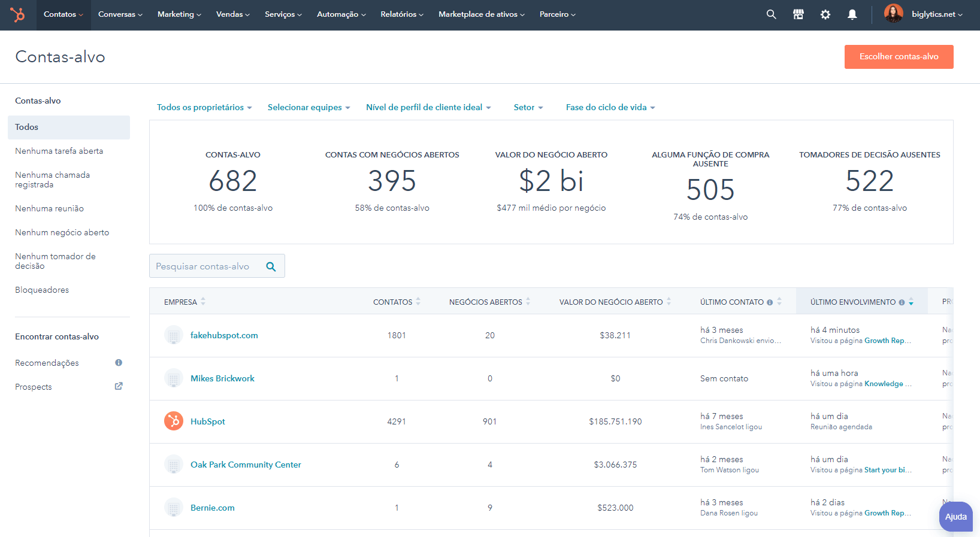Open settings via the gear icon
The image size is (980, 537).
[x=825, y=14]
